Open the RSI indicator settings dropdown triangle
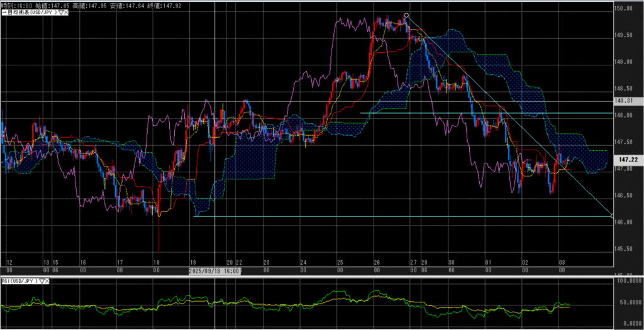The height and width of the screenshot is (330, 644). [43, 282]
